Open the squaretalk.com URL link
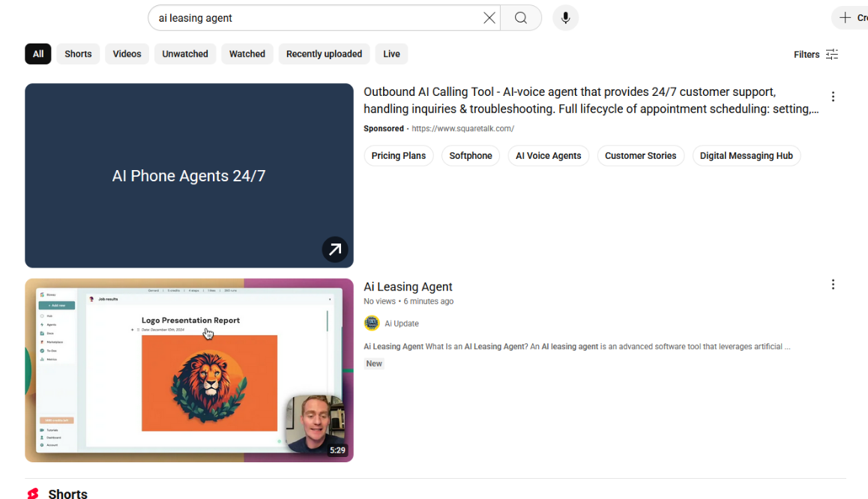 (462, 128)
